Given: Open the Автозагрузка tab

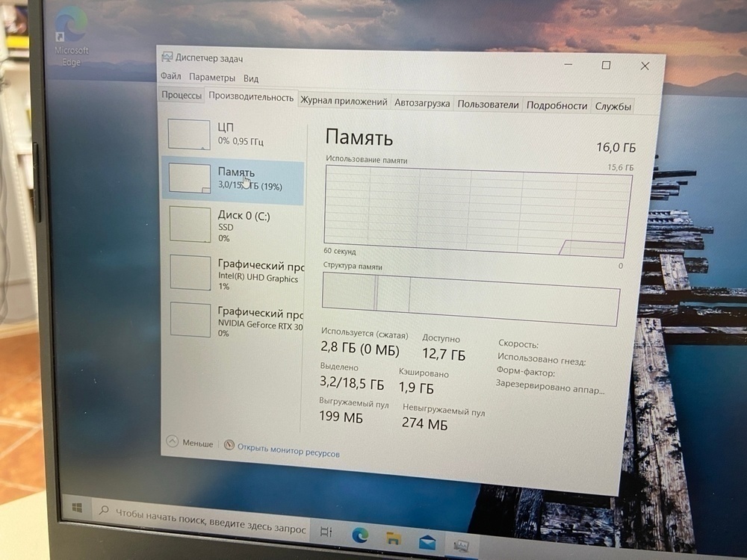Looking at the screenshot, I should tap(422, 103).
